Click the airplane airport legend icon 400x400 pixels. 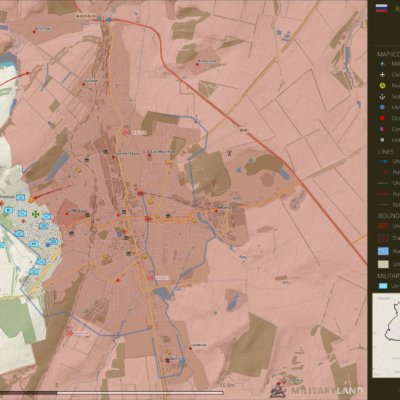click(x=383, y=74)
